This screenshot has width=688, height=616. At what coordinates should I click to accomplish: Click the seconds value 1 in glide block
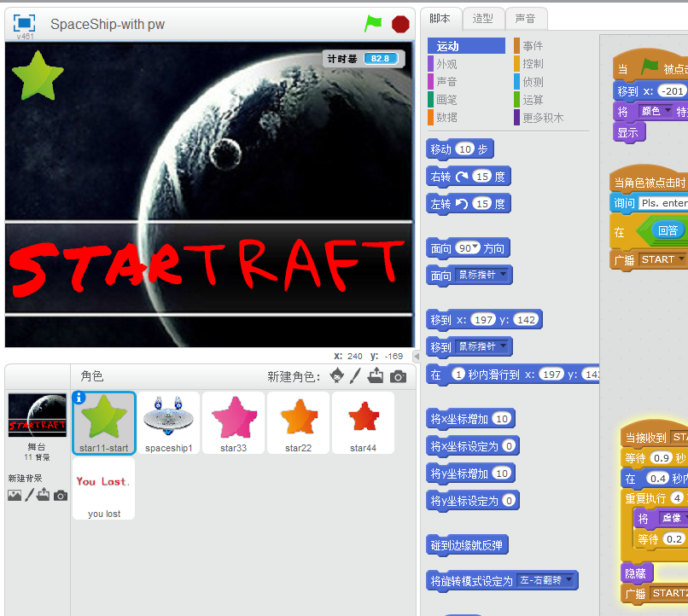point(458,374)
